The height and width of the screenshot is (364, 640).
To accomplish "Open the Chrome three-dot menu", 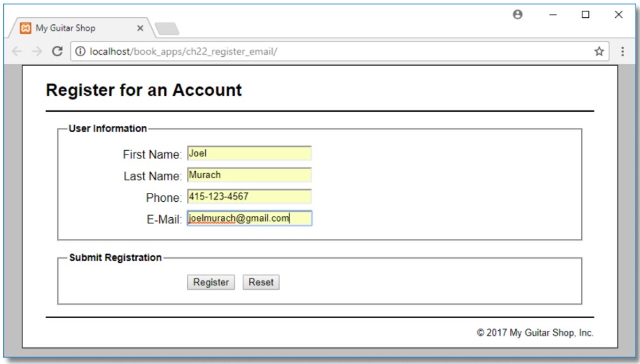I will tap(623, 52).
